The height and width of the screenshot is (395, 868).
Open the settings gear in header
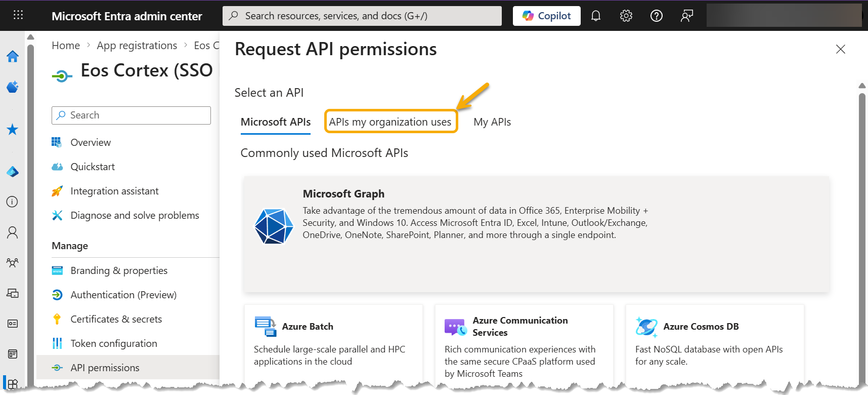coord(626,16)
